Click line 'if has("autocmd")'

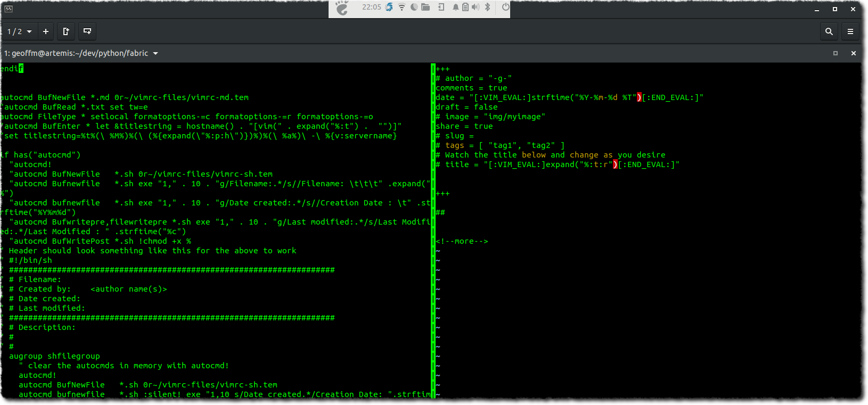pos(40,155)
